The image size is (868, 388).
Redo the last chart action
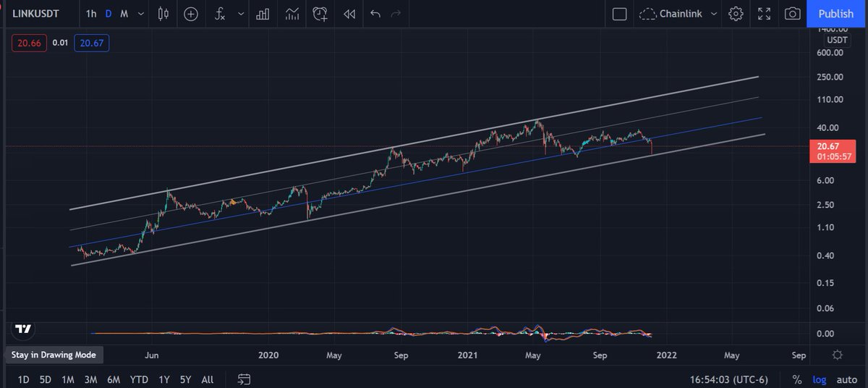(396, 14)
